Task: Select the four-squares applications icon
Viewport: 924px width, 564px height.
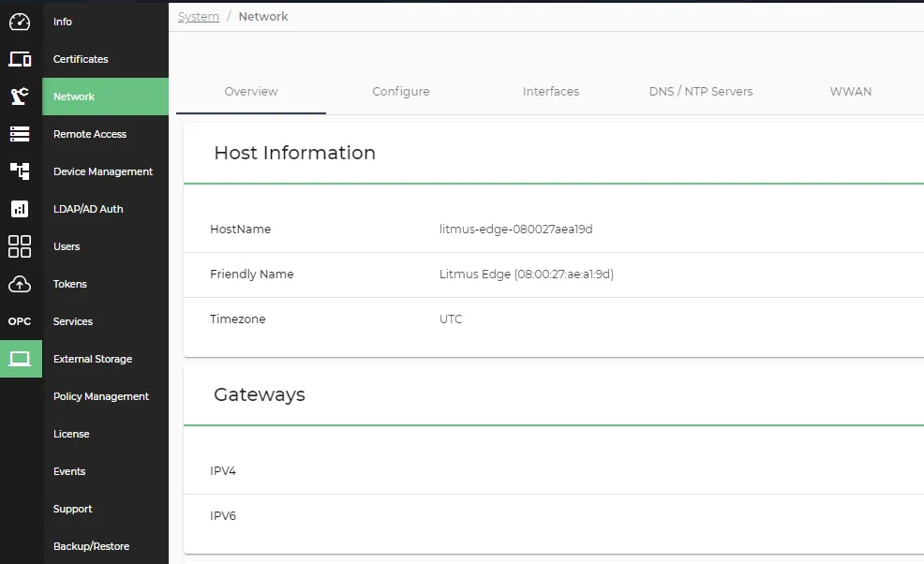Action: coord(20,246)
